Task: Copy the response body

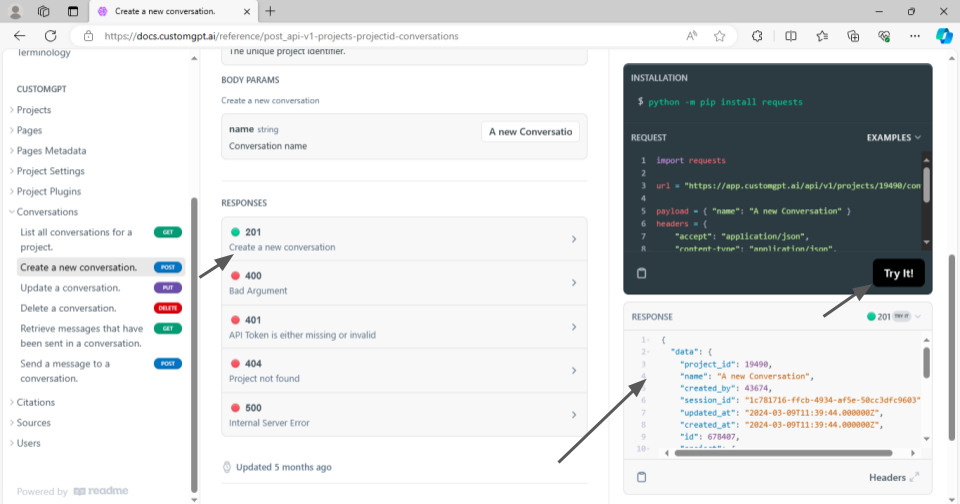Action: tap(641, 477)
